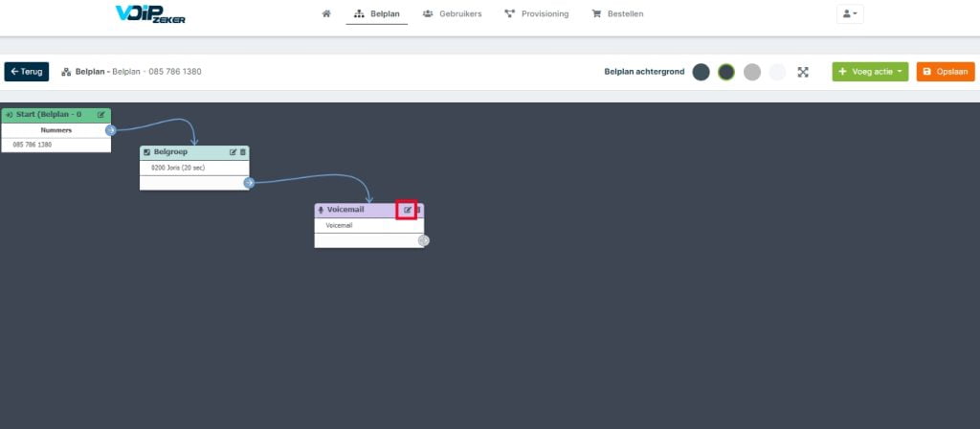Save the belplan with Opslaan
This screenshot has width=980, height=429.
(x=946, y=71)
